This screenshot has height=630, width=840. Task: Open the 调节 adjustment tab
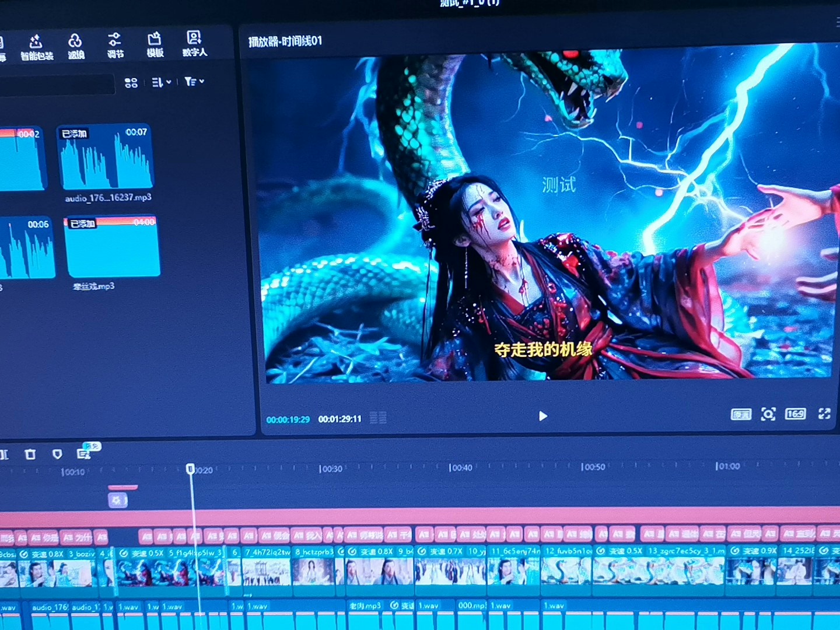coord(115,45)
